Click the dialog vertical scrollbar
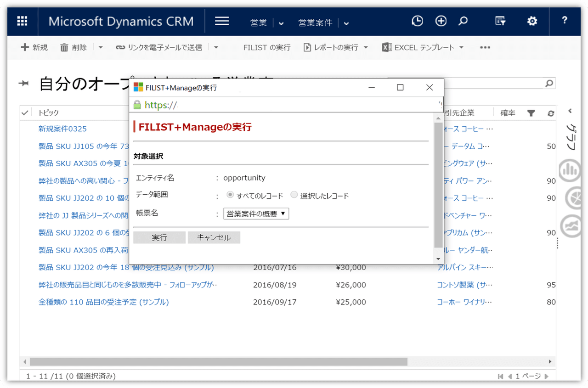The image size is (588, 388). [x=438, y=185]
